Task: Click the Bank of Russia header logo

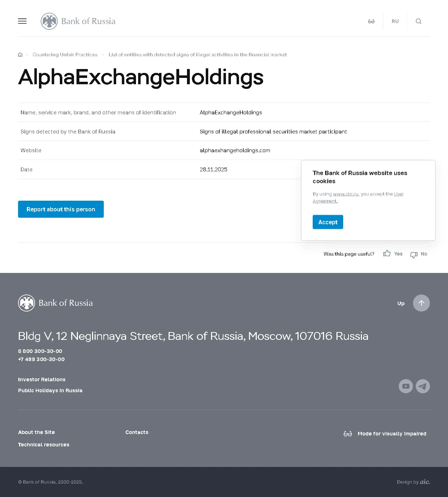Action: [x=78, y=21]
